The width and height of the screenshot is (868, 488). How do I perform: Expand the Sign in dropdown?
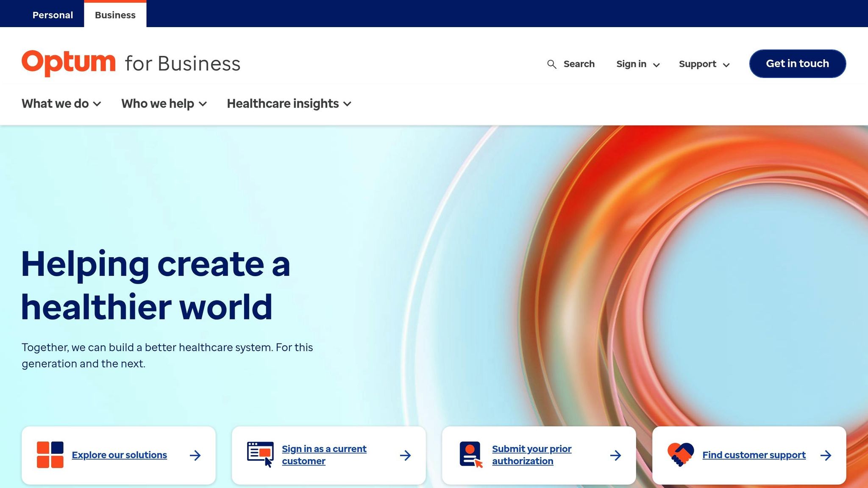point(638,64)
